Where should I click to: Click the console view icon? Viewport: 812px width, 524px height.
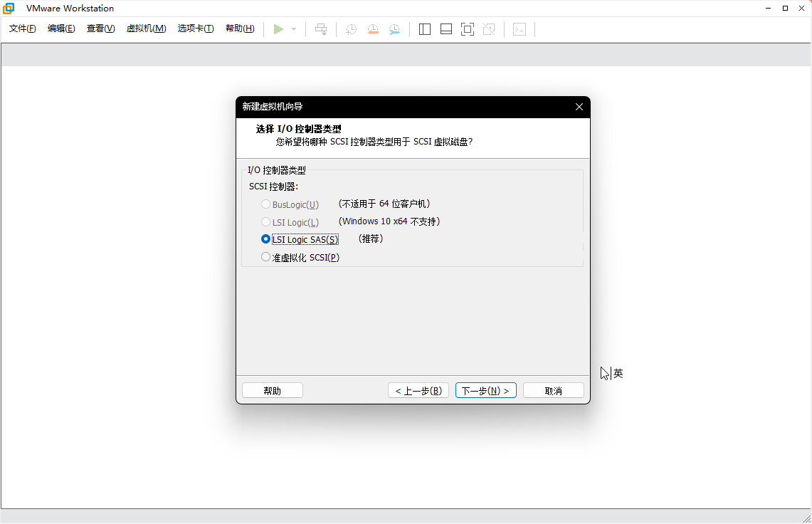tap(520, 29)
